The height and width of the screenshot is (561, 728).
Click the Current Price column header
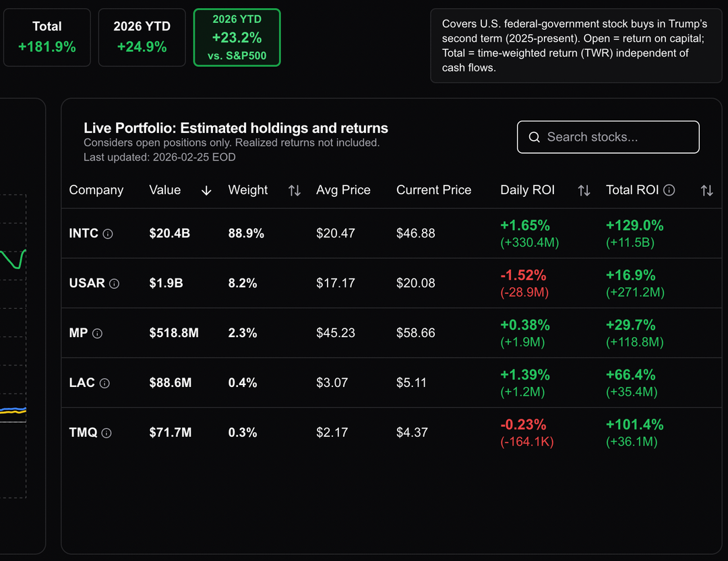coord(433,190)
